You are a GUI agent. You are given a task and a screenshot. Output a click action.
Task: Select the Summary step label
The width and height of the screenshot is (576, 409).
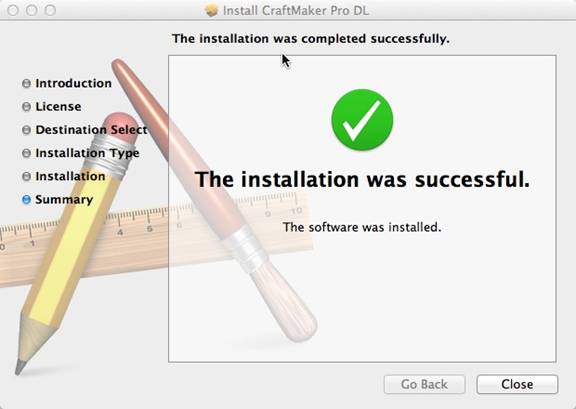[64, 200]
